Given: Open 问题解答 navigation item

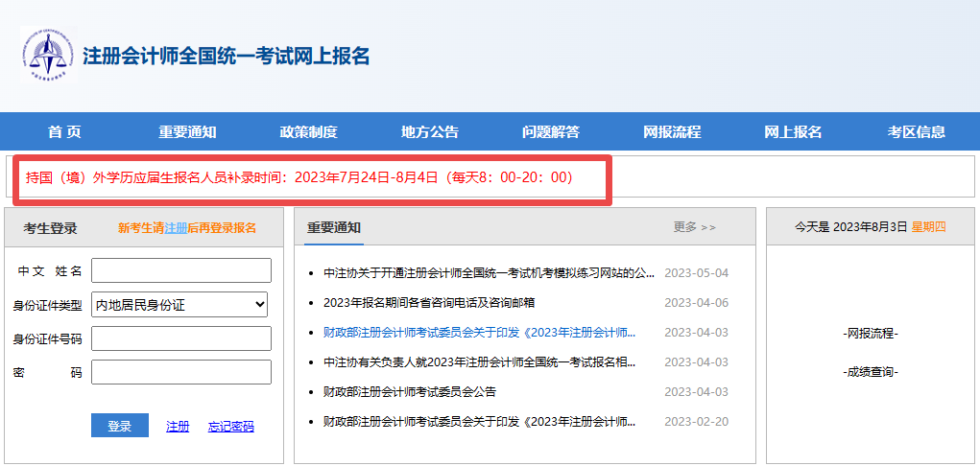Looking at the screenshot, I should [551, 132].
